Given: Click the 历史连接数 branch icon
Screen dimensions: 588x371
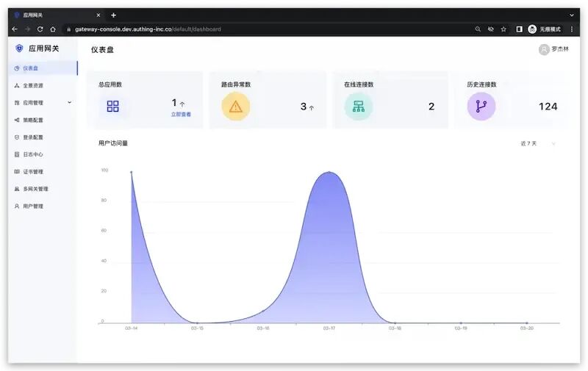Looking at the screenshot, I should click(x=481, y=107).
